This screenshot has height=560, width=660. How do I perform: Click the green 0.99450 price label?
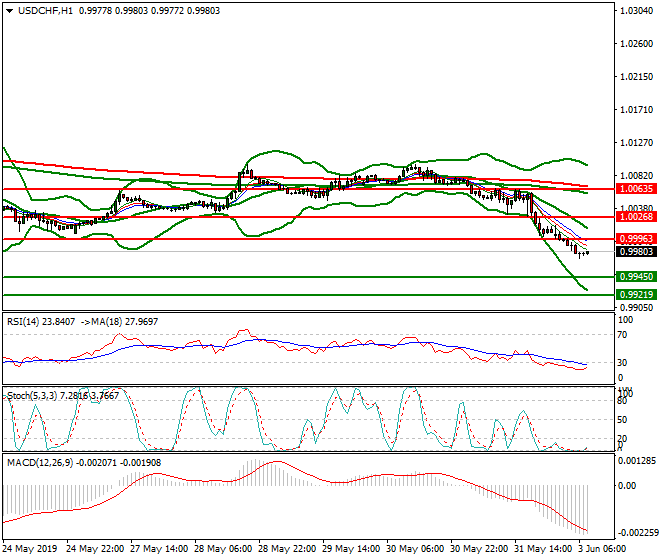click(636, 277)
